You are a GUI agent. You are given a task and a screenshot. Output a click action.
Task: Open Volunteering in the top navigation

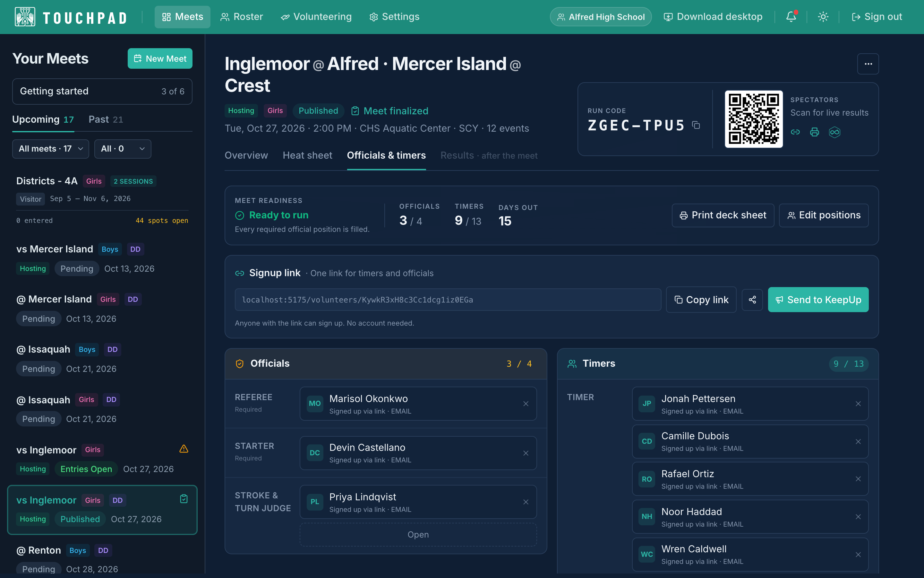click(316, 17)
